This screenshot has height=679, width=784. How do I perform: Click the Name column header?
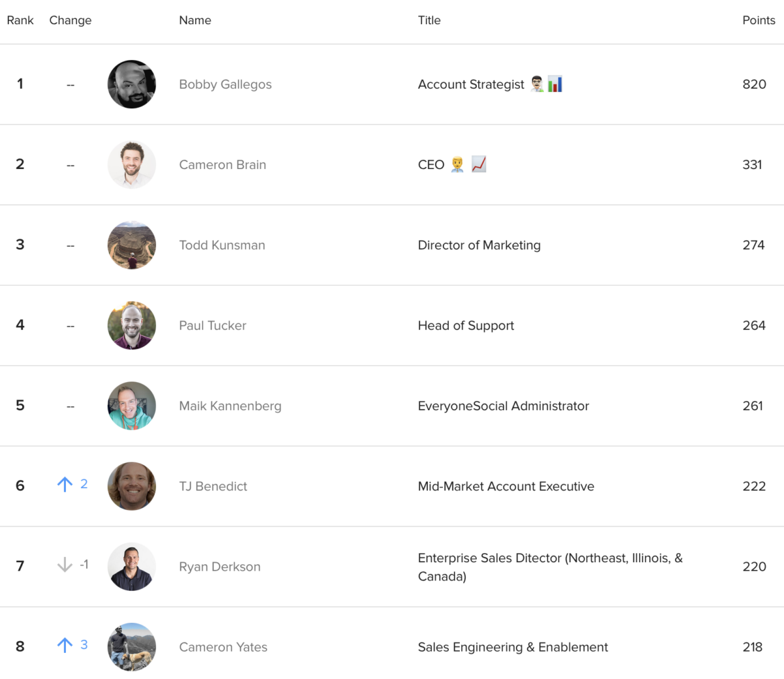(x=195, y=20)
